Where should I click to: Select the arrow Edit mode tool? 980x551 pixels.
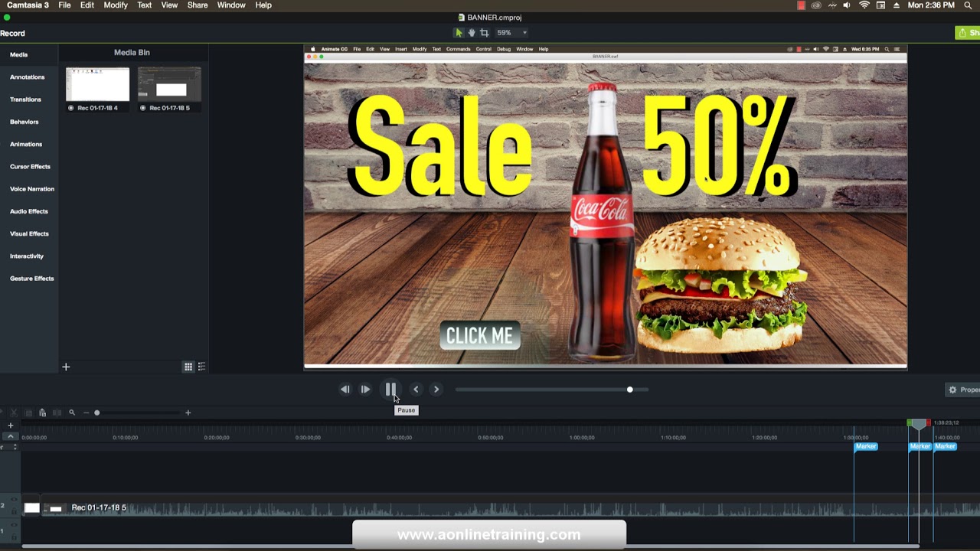coord(459,33)
